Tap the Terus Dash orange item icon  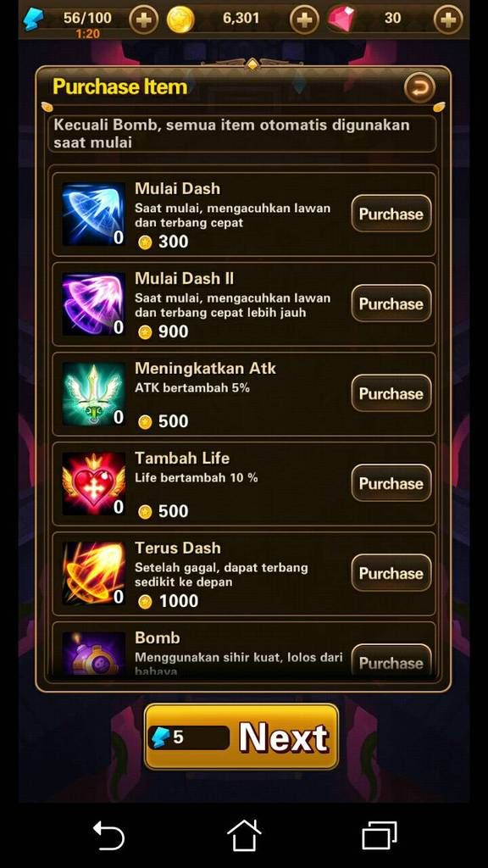tap(93, 573)
